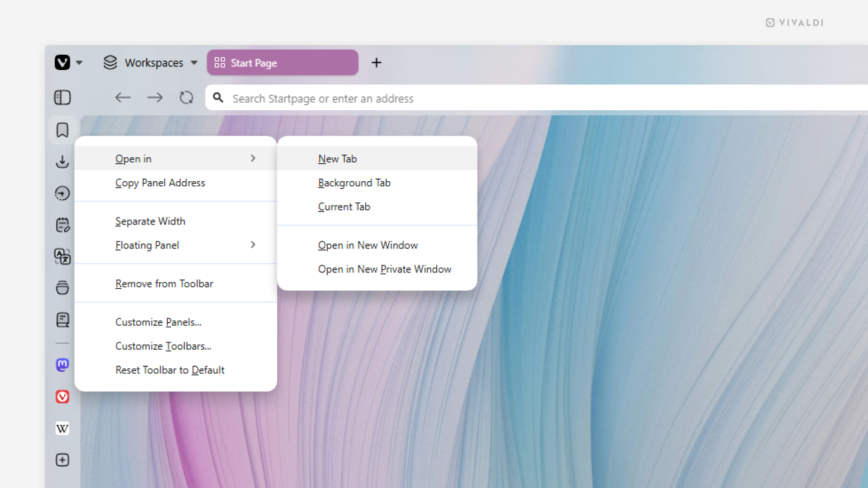Viewport: 868px width, 488px height.
Task: Open the Bookmarks panel
Action: click(x=62, y=130)
